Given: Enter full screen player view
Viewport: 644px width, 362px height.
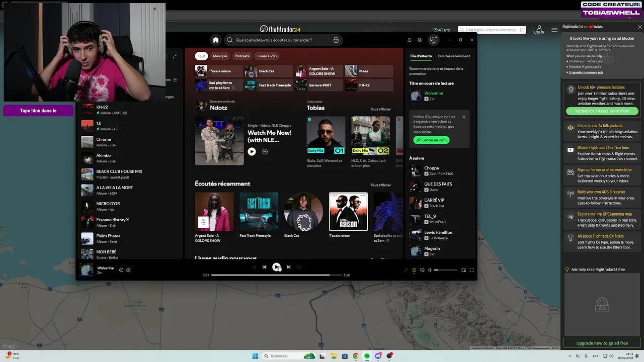Looking at the screenshot, I should click(x=471, y=270).
